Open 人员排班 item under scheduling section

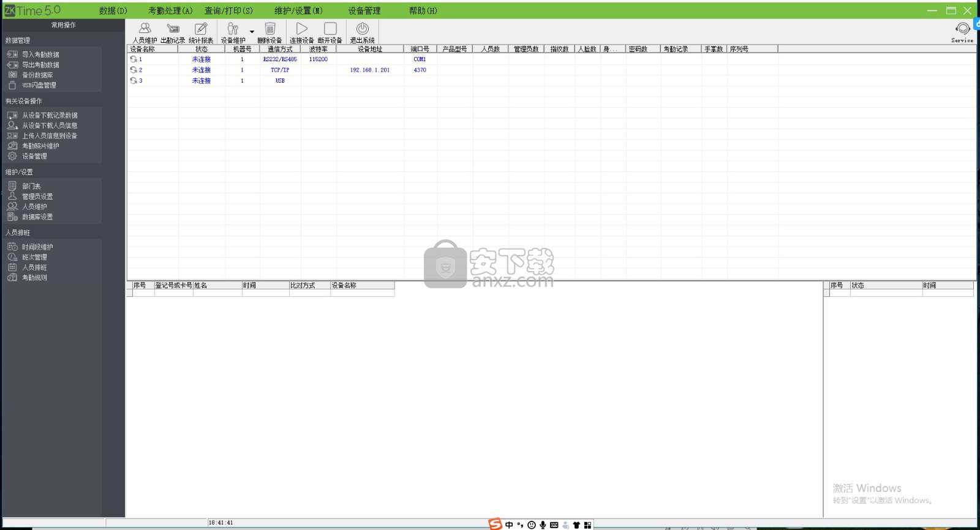(34, 267)
